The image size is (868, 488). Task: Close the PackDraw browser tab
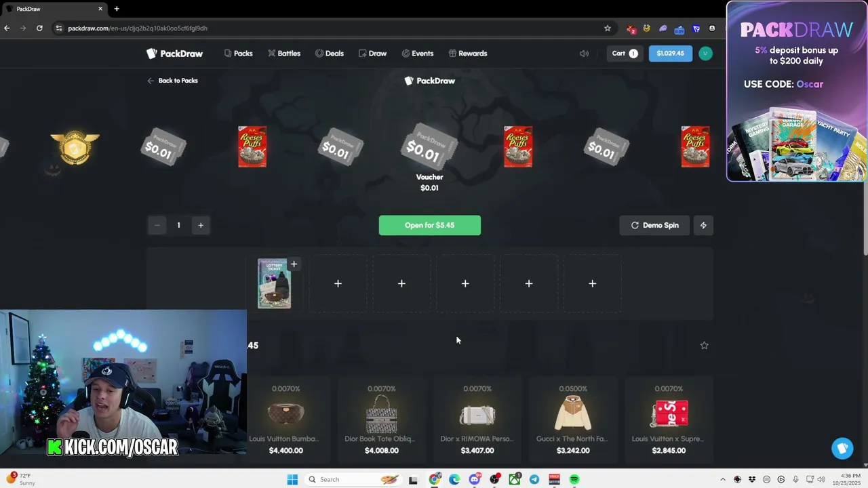(100, 9)
